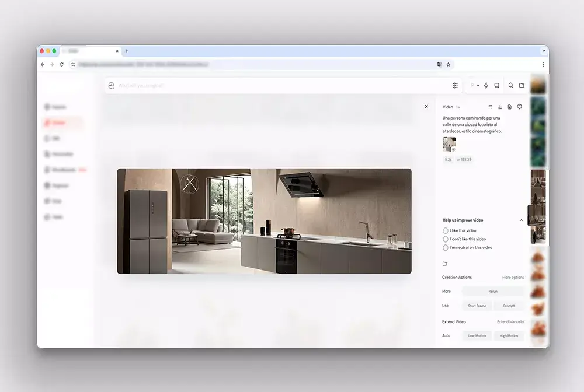
Task: Close the video detail view with X
Action: (426, 107)
